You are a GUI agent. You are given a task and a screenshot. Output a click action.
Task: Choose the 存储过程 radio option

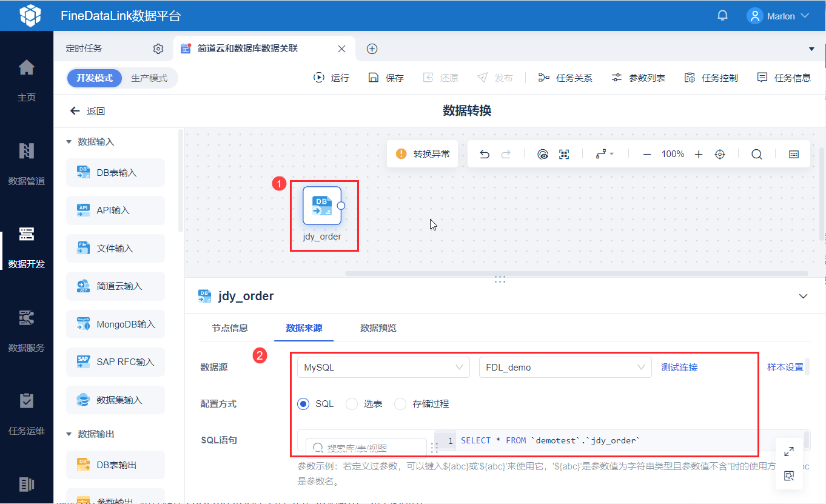point(400,404)
